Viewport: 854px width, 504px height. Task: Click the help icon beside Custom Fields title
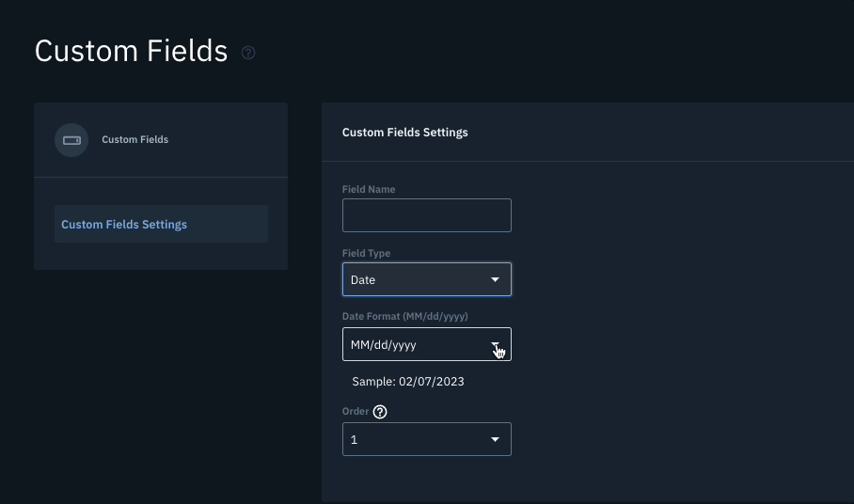coord(248,53)
